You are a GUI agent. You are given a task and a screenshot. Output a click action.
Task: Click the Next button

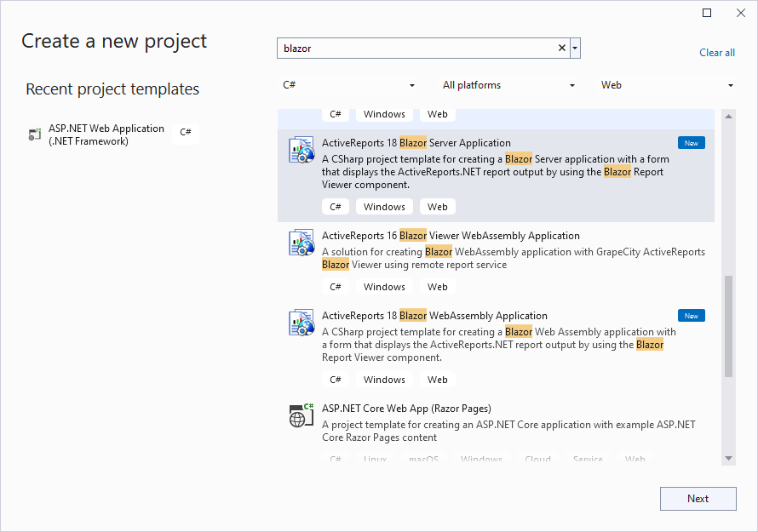point(698,499)
